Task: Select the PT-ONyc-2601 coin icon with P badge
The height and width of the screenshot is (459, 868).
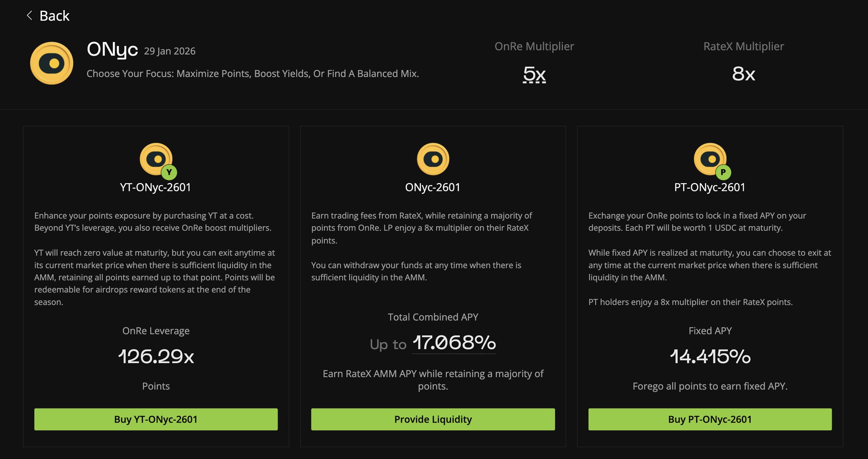Action: [x=709, y=159]
